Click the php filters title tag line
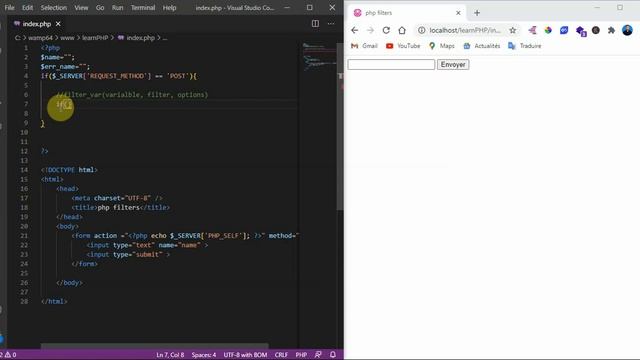The image size is (640, 360). (x=120, y=207)
